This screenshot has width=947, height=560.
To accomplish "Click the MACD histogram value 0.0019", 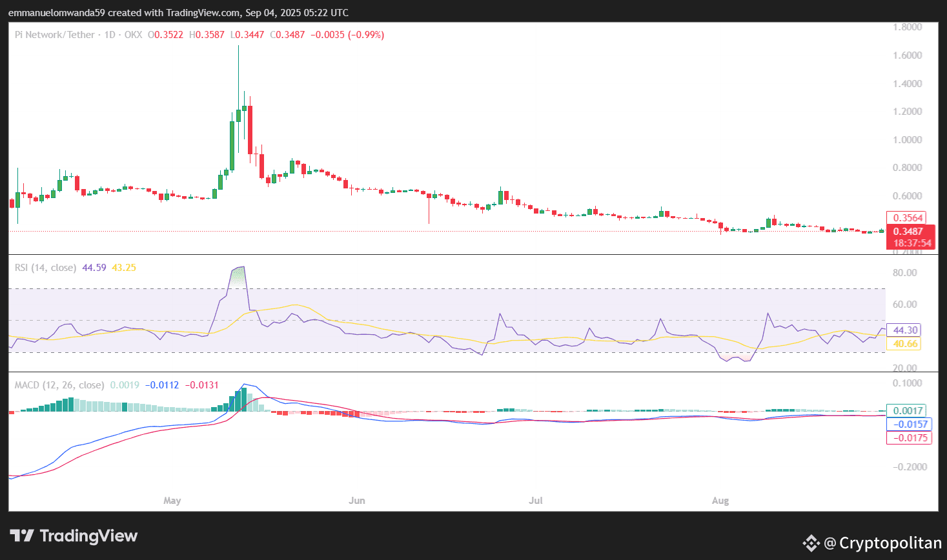I will (x=125, y=385).
